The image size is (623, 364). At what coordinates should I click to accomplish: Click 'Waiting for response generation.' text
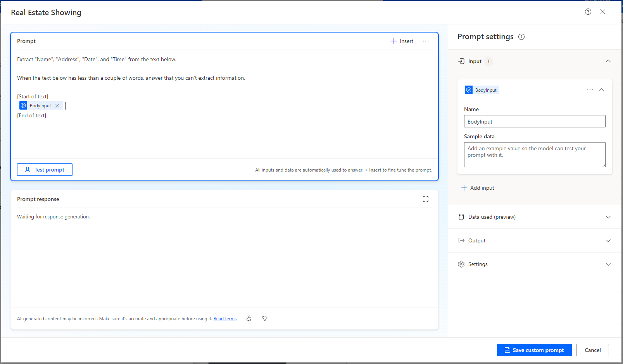[x=53, y=216]
